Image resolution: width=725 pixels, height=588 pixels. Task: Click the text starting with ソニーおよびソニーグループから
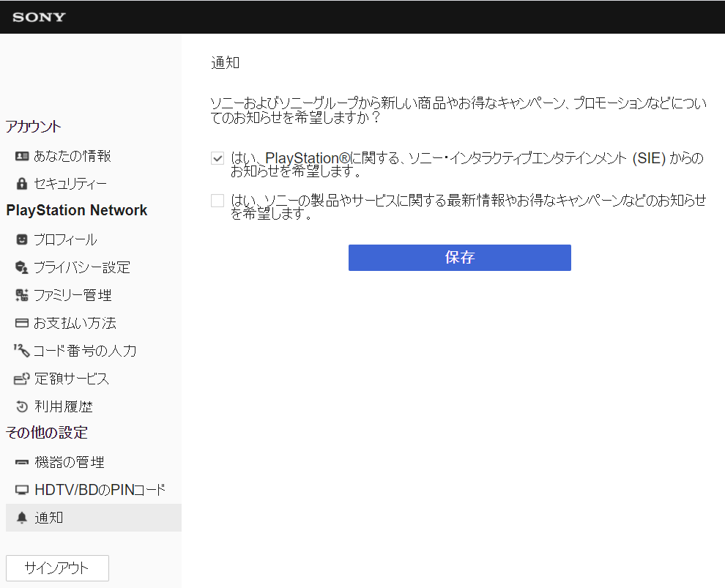pyautogui.click(x=458, y=110)
